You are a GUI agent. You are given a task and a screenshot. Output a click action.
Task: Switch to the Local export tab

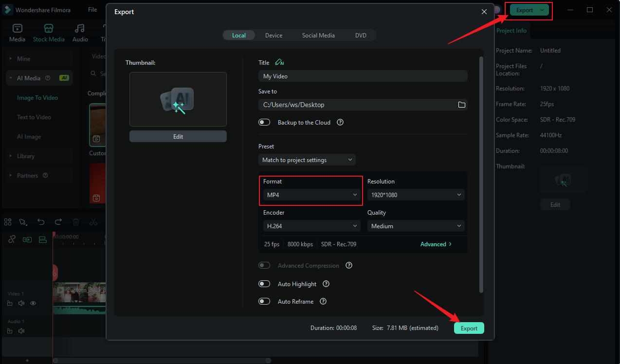pyautogui.click(x=238, y=36)
